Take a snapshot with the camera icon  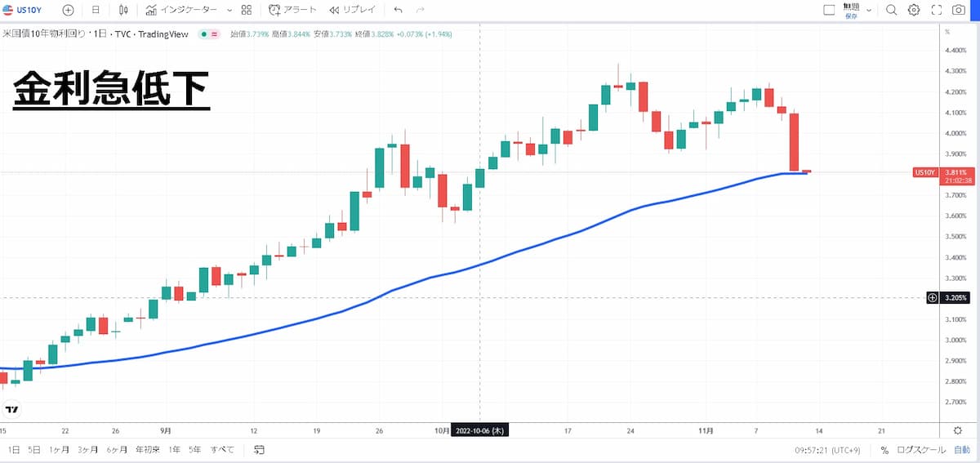[x=959, y=11]
